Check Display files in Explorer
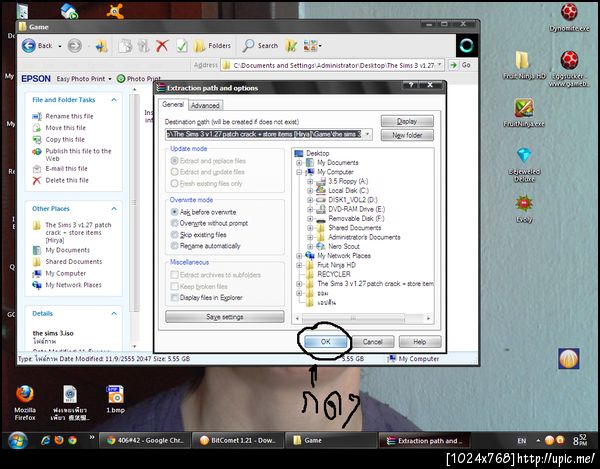600x469 pixels. point(174,298)
